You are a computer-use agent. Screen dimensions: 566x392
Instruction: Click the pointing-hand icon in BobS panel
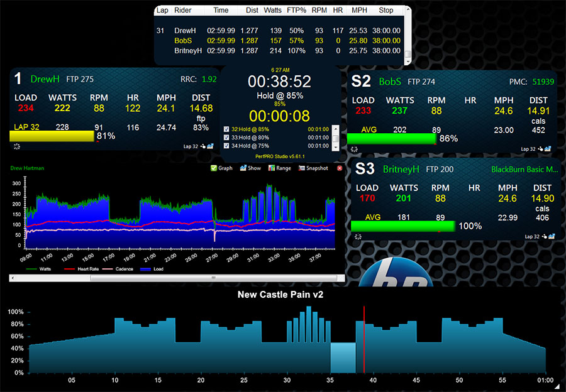(540, 149)
